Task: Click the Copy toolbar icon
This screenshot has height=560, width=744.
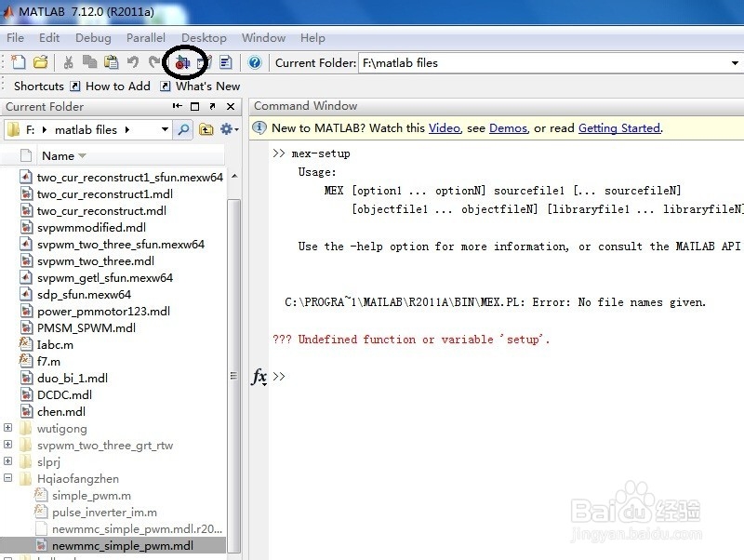Action: pyautogui.click(x=89, y=62)
